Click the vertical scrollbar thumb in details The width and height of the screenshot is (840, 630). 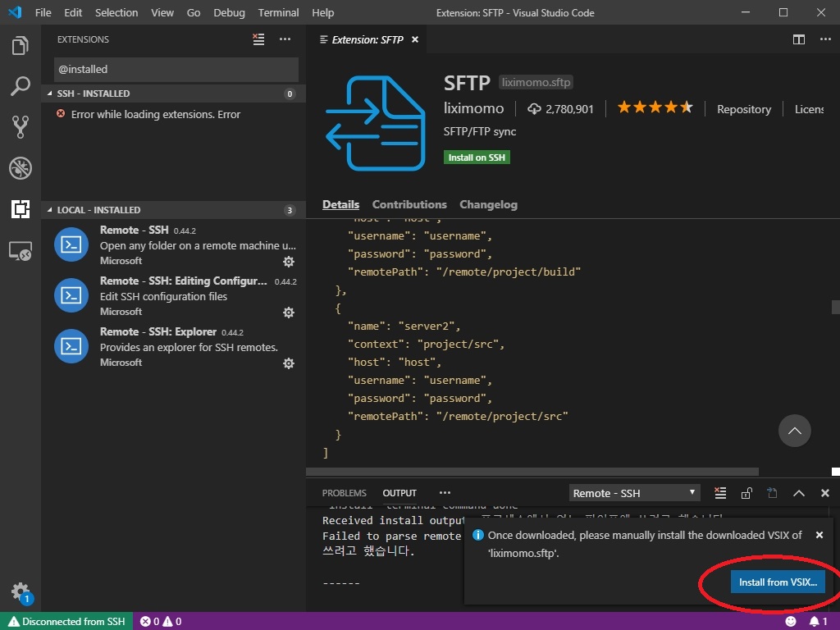pyautogui.click(x=835, y=307)
